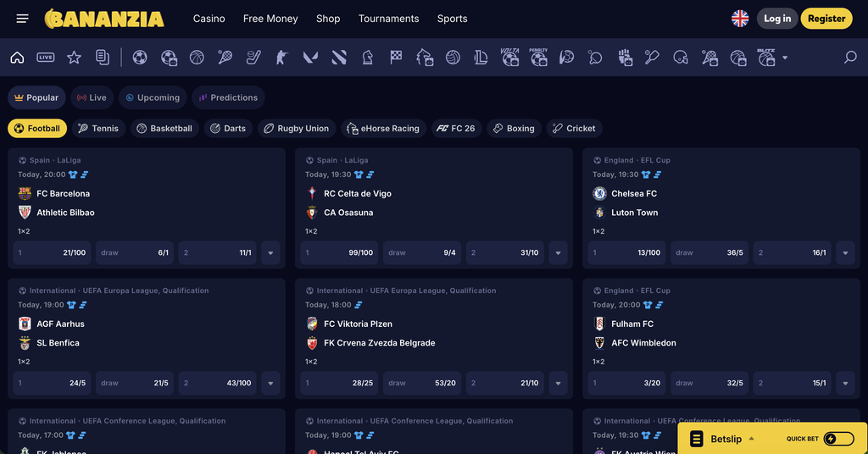Screen dimensions: 868x454
Task: Open the bet history documents icon
Action: (103, 58)
